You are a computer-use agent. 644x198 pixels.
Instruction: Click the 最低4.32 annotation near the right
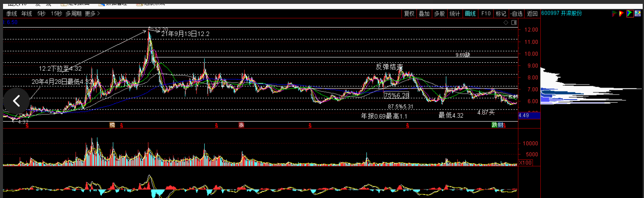coord(451,115)
